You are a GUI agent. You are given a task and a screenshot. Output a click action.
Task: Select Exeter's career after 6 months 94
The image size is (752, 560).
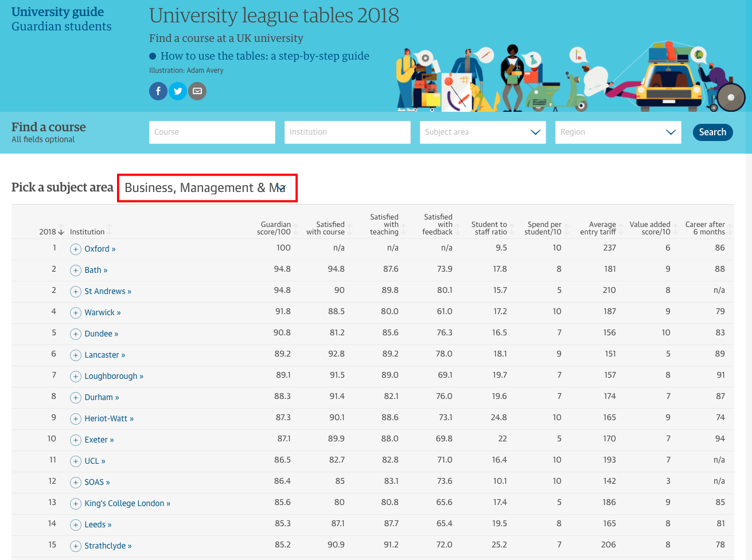[x=720, y=439]
